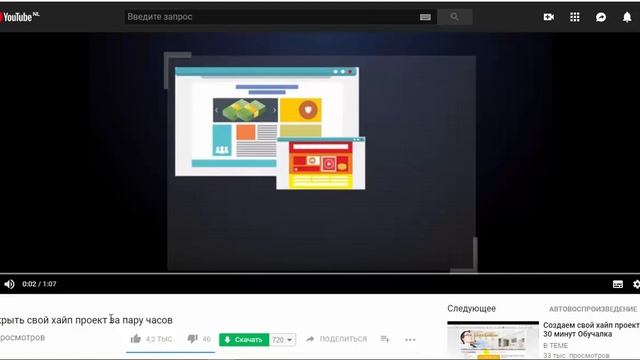Click the time display 0:02 / 1:07

39,284
